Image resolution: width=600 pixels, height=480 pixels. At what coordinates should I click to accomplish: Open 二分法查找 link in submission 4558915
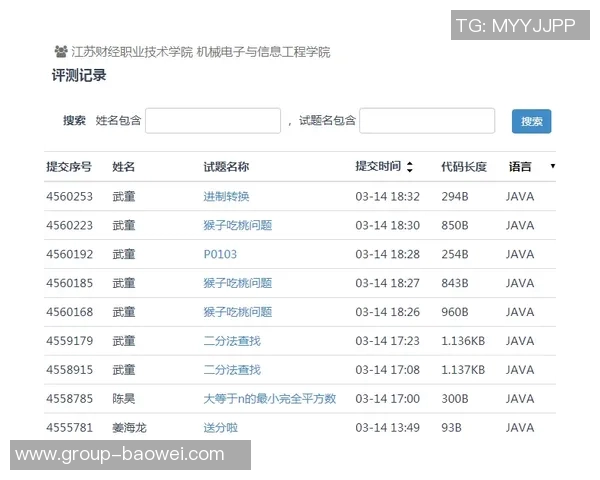[x=232, y=371]
